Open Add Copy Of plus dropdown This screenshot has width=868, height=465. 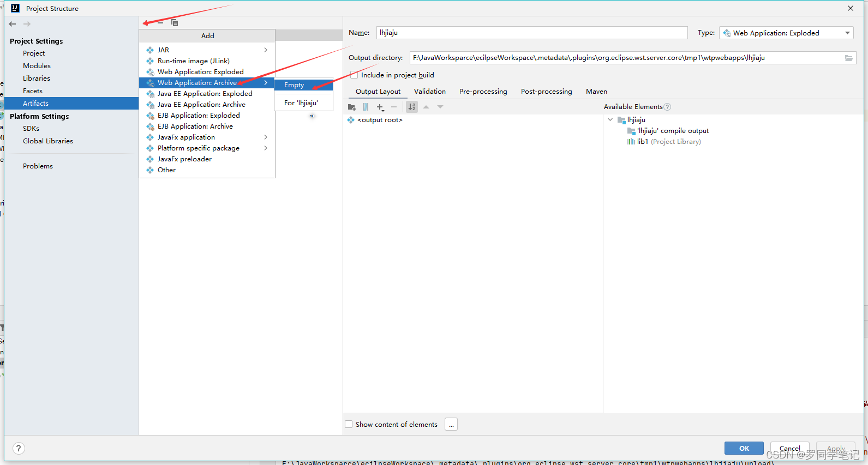pyautogui.click(x=380, y=107)
